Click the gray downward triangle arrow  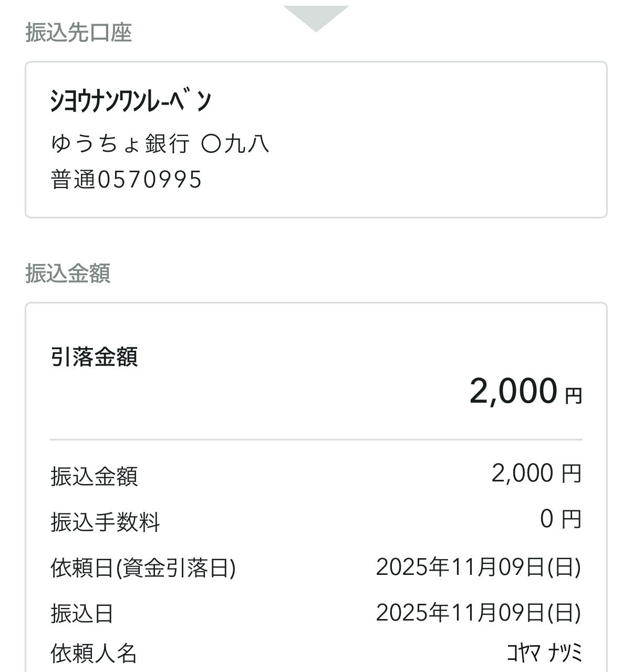316,17
